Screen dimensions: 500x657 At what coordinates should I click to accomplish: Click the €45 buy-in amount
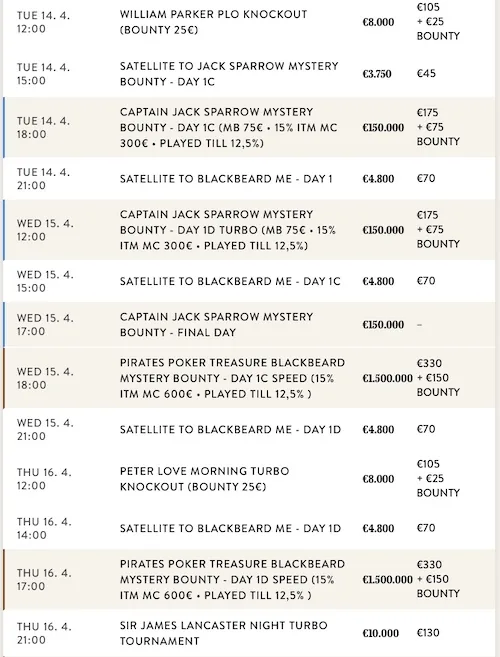(x=426, y=74)
